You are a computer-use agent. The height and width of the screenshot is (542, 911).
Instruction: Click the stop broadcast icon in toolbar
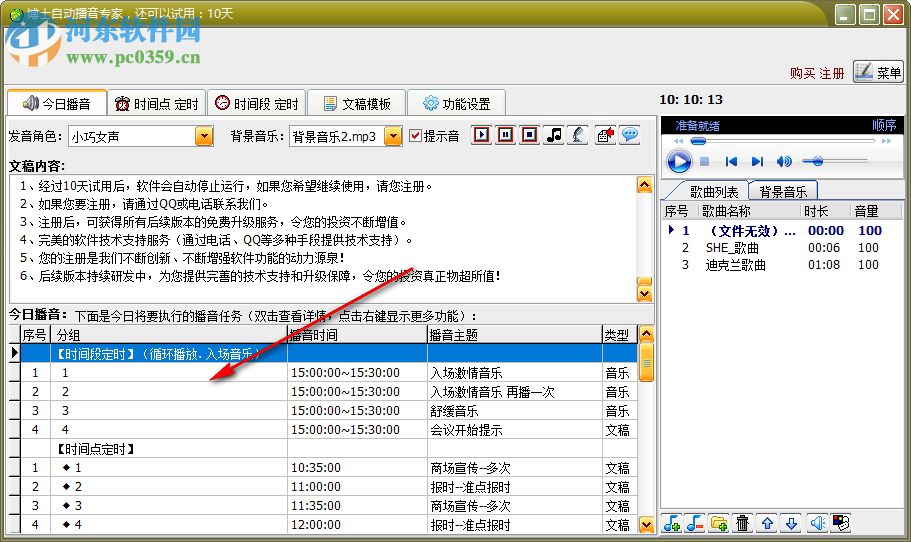point(529,135)
